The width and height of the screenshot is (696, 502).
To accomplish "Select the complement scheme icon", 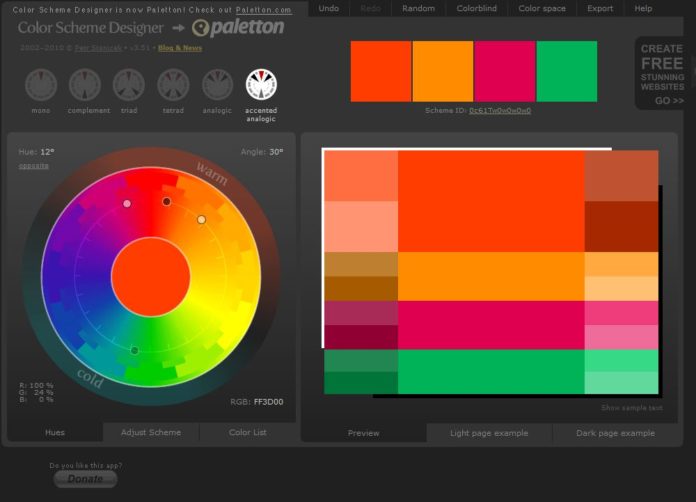I will pos(84,86).
